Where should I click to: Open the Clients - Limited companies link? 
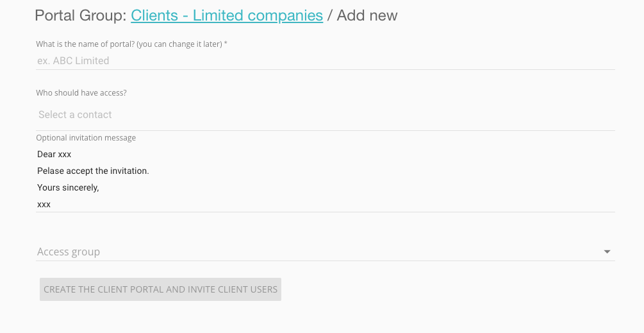[227, 15]
